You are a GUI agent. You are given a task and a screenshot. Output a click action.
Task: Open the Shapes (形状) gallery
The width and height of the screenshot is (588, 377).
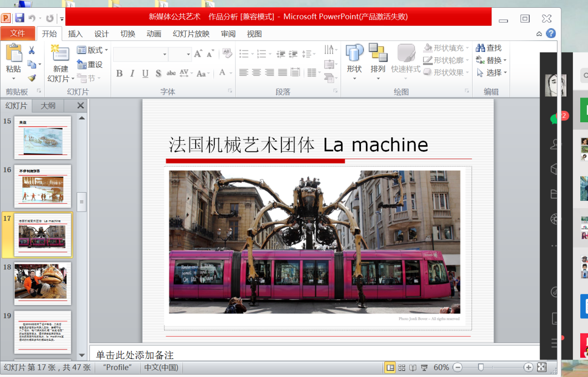point(354,58)
